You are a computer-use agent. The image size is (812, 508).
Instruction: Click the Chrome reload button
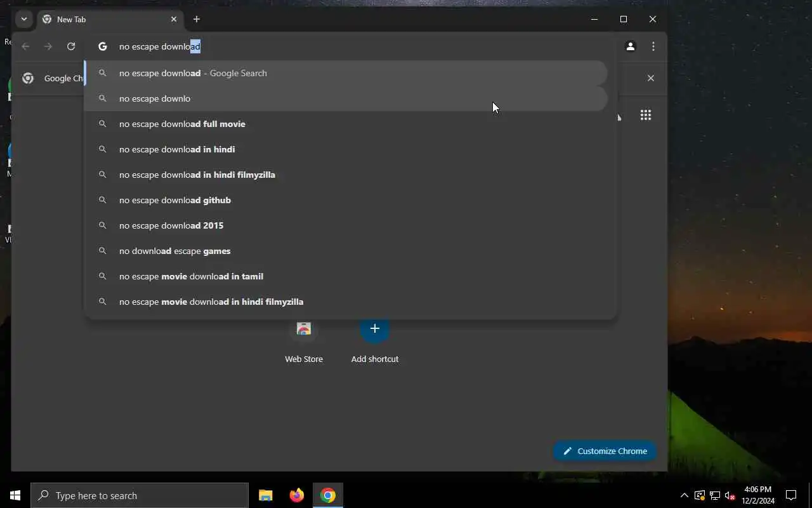coord(71,46)
